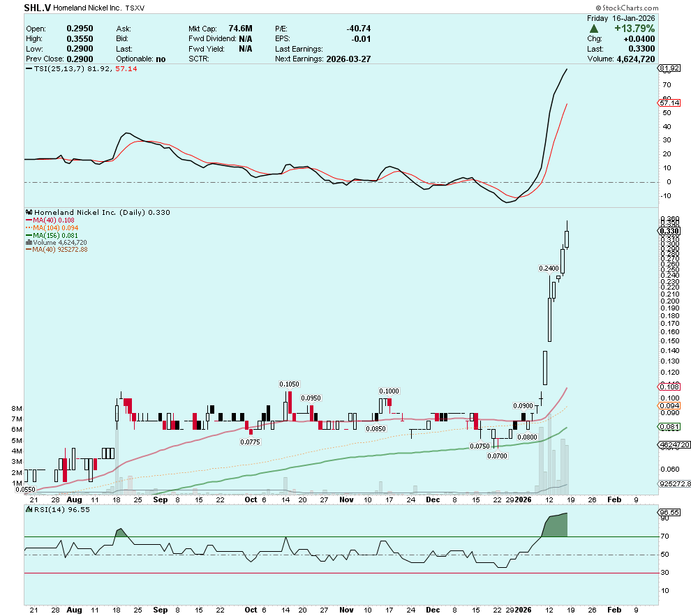
Task: Click the Volume 4,624,720 legend entry
Action: pyautogui.click(x=57, y=243)
